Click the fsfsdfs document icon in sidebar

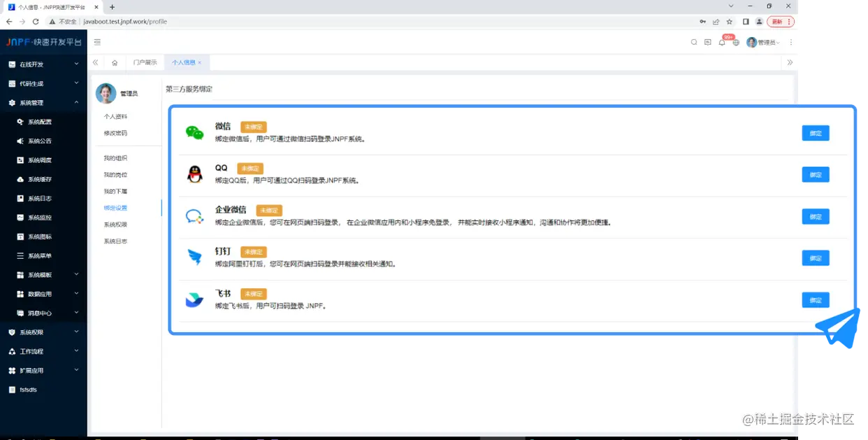coord(12,390)
